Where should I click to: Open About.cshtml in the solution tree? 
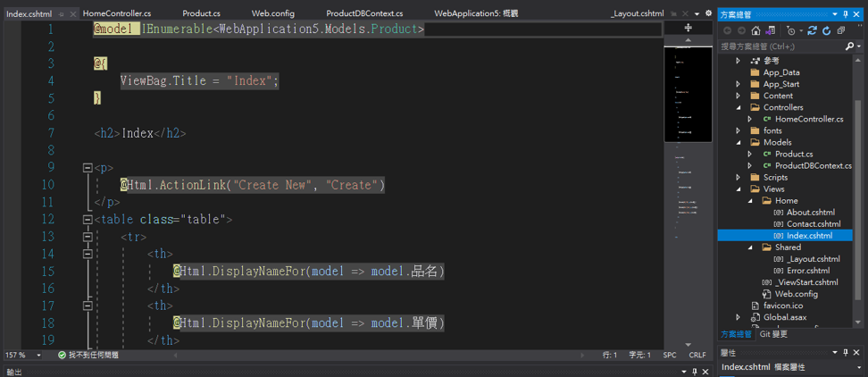coord(811,212)
